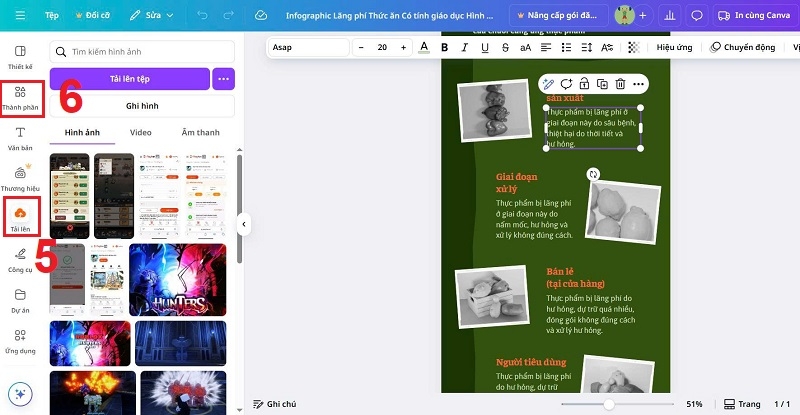Toggle strikethrough formatting
Viewport: 800px width, 415px height.
click(505, 47)
